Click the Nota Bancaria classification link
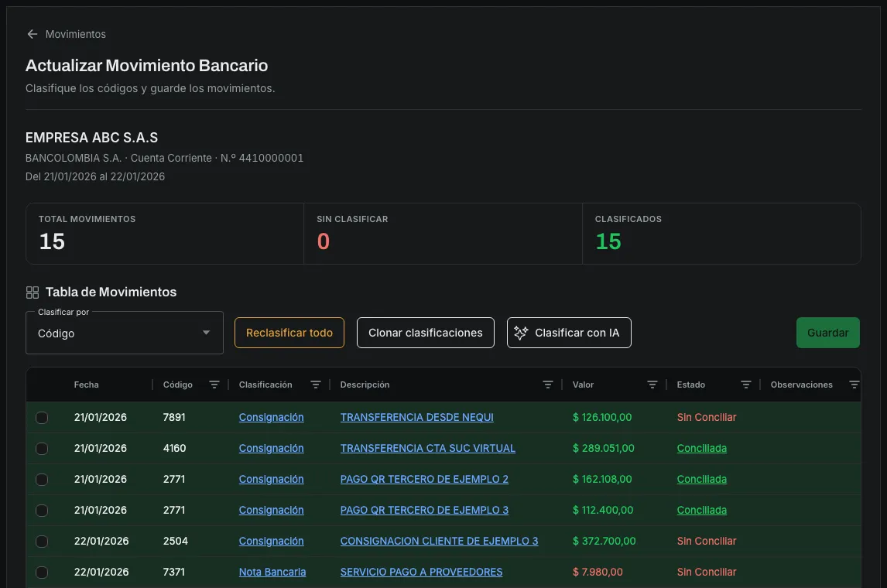887x588 pixels. [272, 573]
